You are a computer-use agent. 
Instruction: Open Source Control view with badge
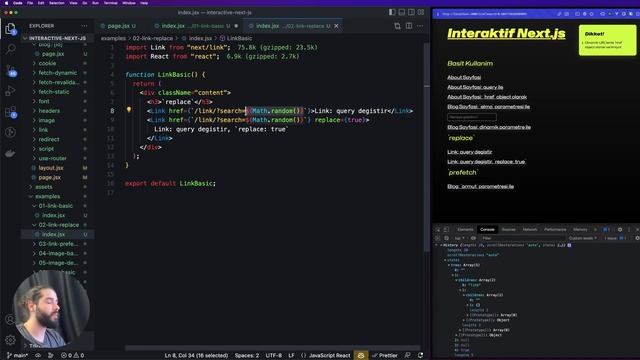11,70
